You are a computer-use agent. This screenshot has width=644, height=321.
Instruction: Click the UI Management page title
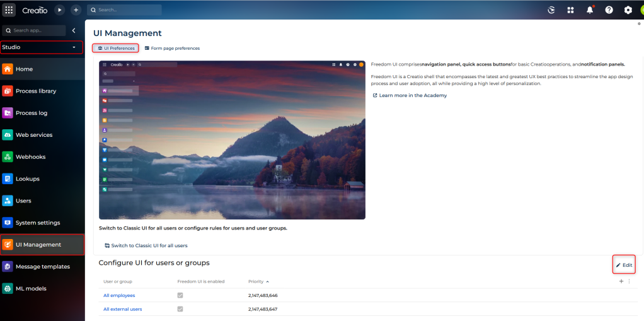tap(127, 33)
